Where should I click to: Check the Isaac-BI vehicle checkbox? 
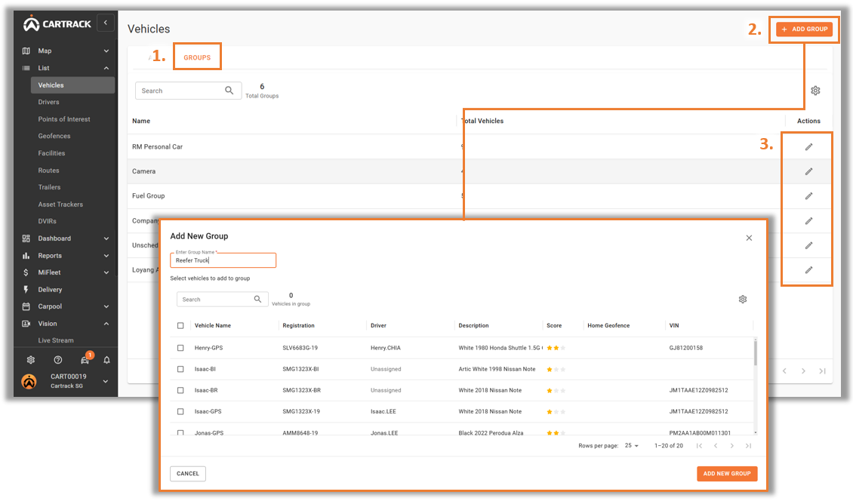[x=180, y=369]
